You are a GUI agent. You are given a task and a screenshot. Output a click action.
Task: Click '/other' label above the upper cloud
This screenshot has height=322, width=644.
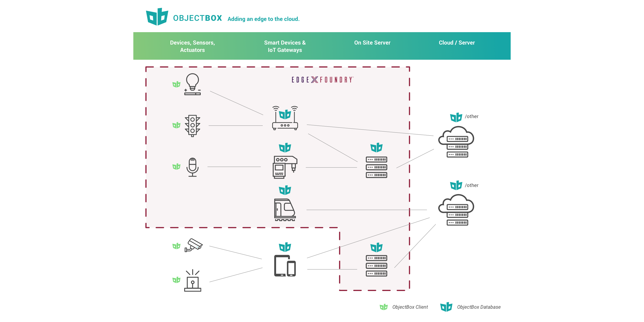point(472,116)
